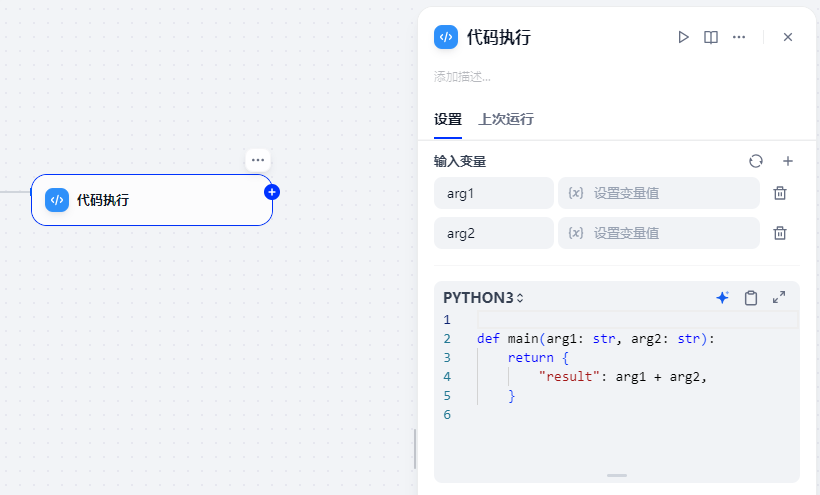
Task: Close the 代码执行 settings panel
Action: [788, 37]
